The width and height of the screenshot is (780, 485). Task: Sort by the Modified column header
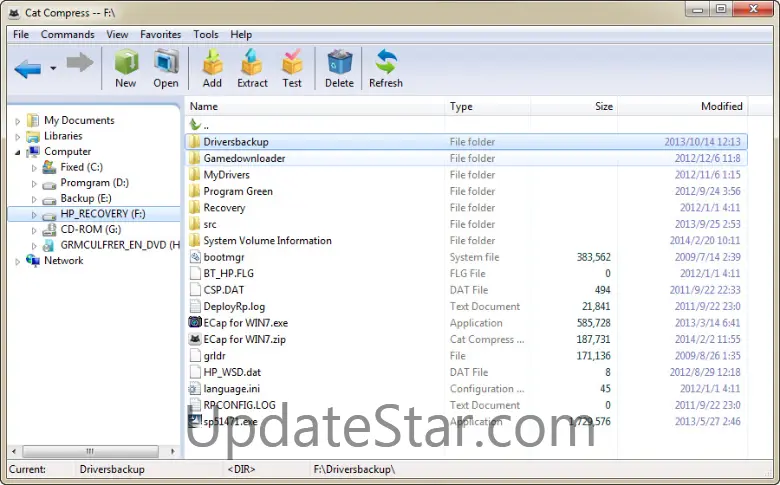click(682, 106)
